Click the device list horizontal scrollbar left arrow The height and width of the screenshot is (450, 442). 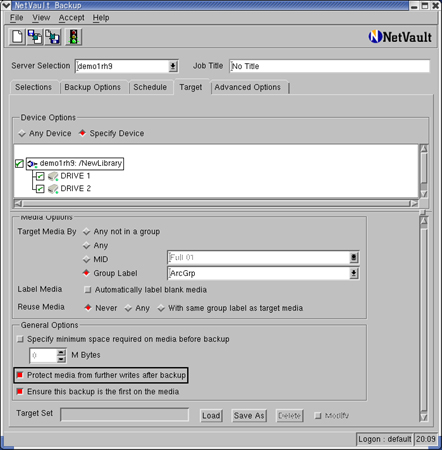point(18,203)
